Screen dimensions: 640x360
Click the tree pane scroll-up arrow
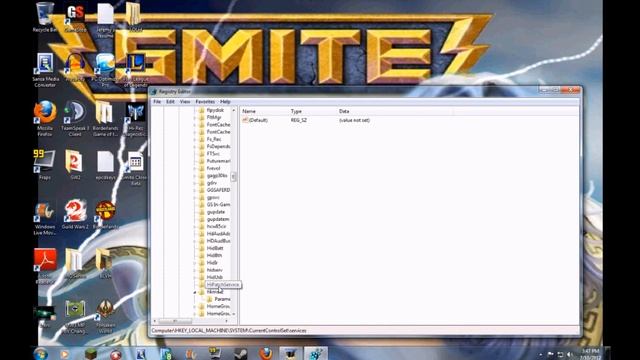[x=234, y=110]
